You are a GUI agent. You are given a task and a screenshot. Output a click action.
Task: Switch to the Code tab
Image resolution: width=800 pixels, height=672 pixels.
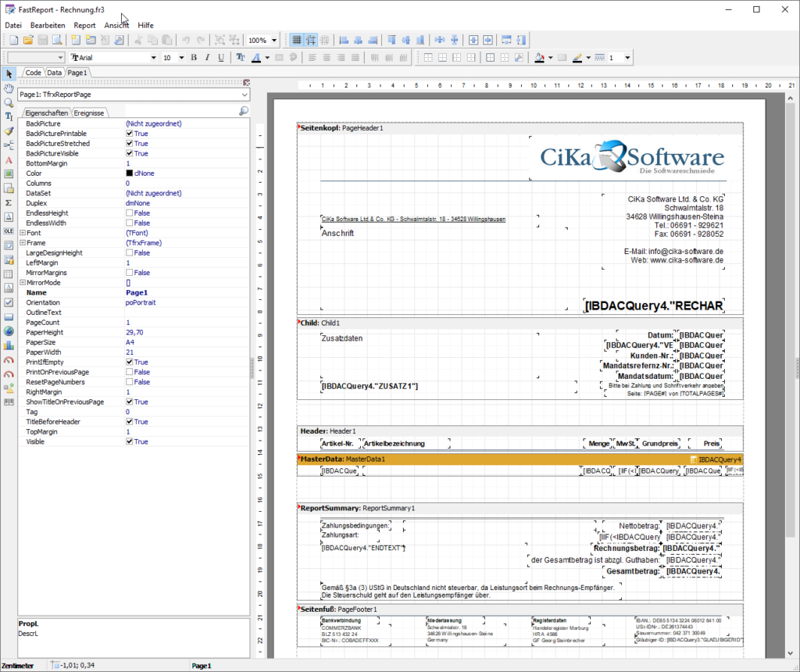pyautogui.click(x=33, y=73)
